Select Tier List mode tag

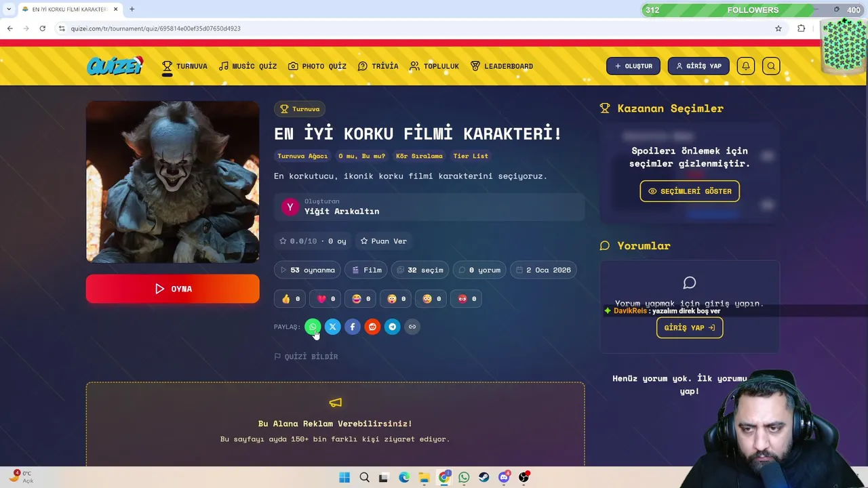[x=471, y=156]
